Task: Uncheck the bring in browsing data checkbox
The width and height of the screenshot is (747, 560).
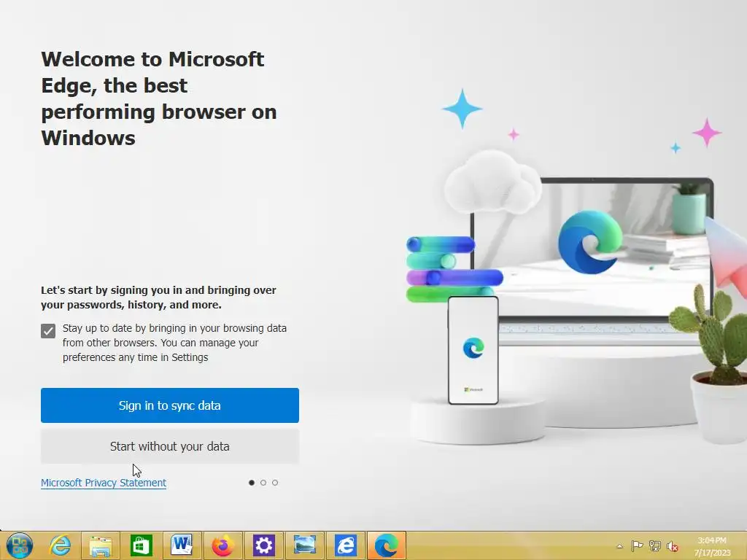Action: click(48, 331)
